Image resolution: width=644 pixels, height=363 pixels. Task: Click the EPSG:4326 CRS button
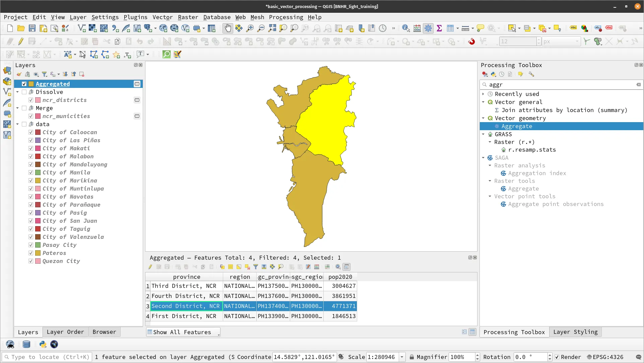click(x=605, y=357)
